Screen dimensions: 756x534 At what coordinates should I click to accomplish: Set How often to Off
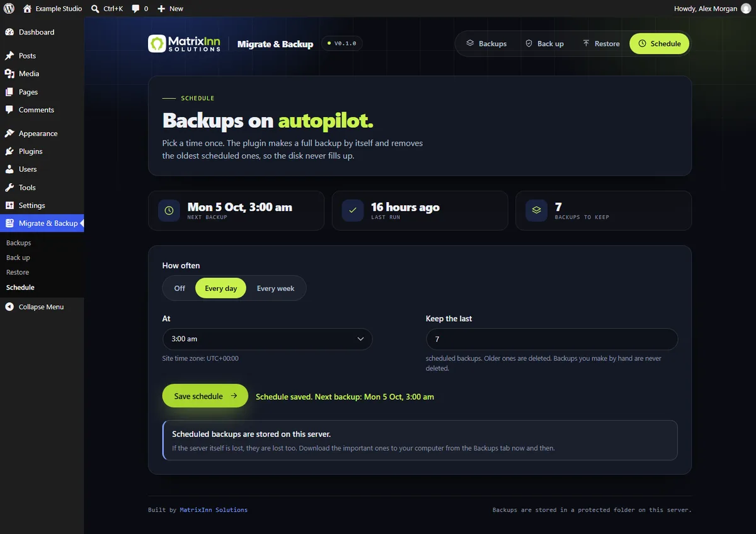tap(180, 288)
